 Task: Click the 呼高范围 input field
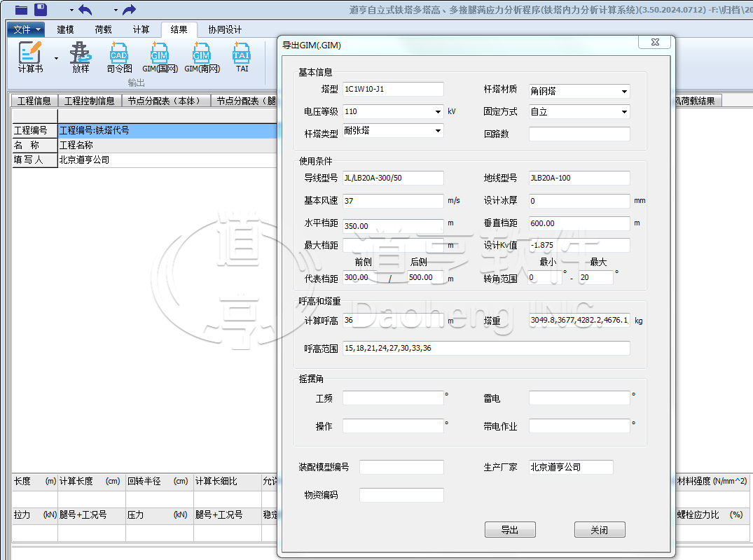click(x=486, y=349)
